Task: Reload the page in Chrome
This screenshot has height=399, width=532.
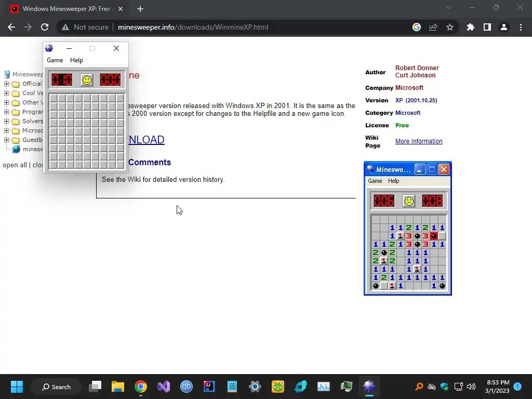Action: (45, 27)
